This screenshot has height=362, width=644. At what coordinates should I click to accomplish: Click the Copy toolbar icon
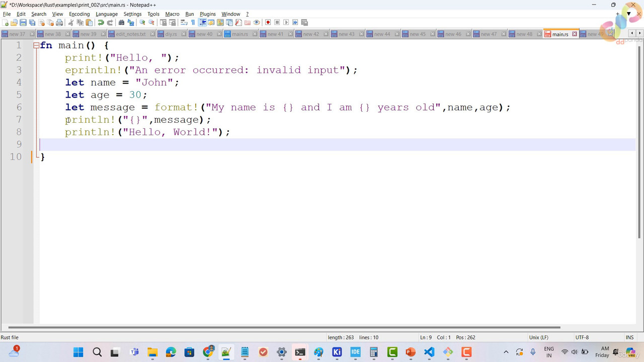click(x=80, y=22)
